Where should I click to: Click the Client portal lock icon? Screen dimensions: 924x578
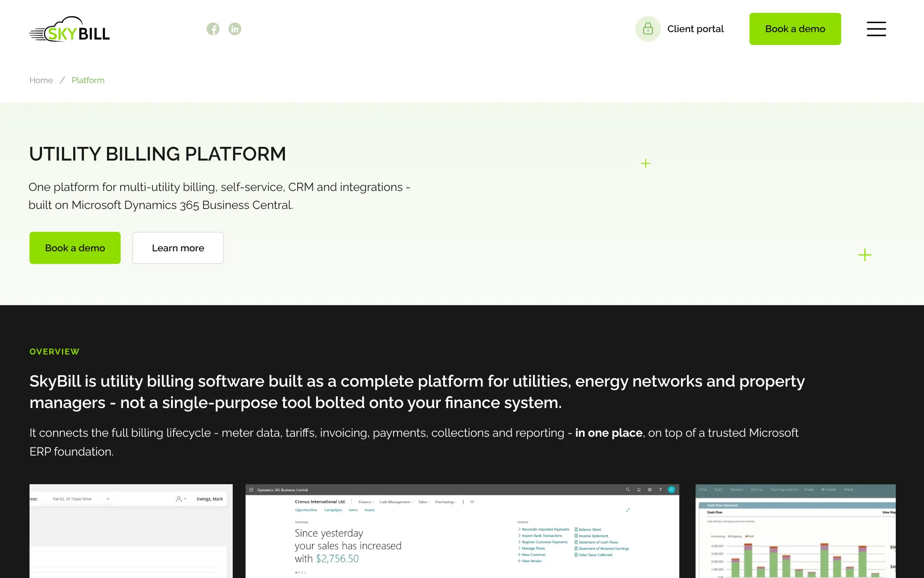[x=648, y=29]
